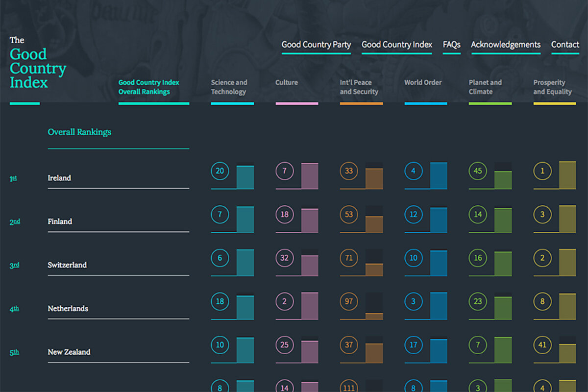This screenshot has width=588, height=392.
Task: Click Switzerland's Culture rank 32 circle
Action: 285,258
